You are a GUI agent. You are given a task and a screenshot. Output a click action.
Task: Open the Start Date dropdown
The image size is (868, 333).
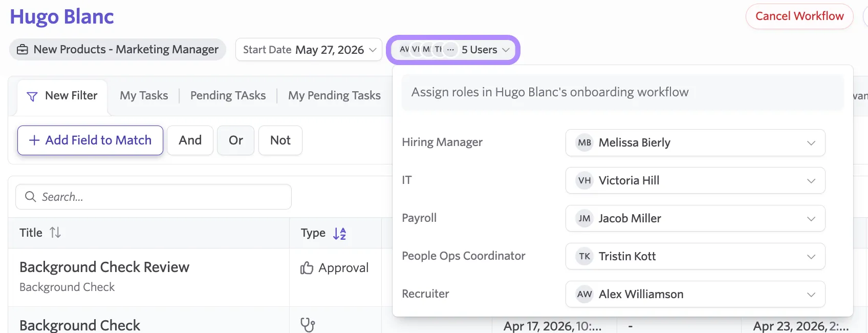click(x=309, y=50)
